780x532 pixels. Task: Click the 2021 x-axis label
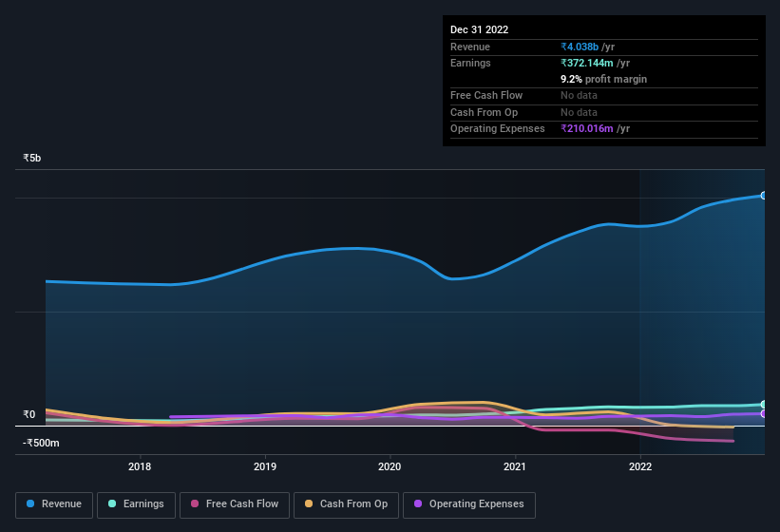tap(514, 466)
